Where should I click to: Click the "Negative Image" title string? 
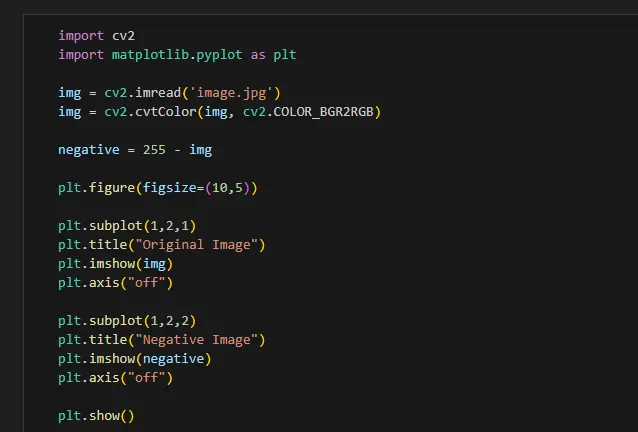pos(197,340)
